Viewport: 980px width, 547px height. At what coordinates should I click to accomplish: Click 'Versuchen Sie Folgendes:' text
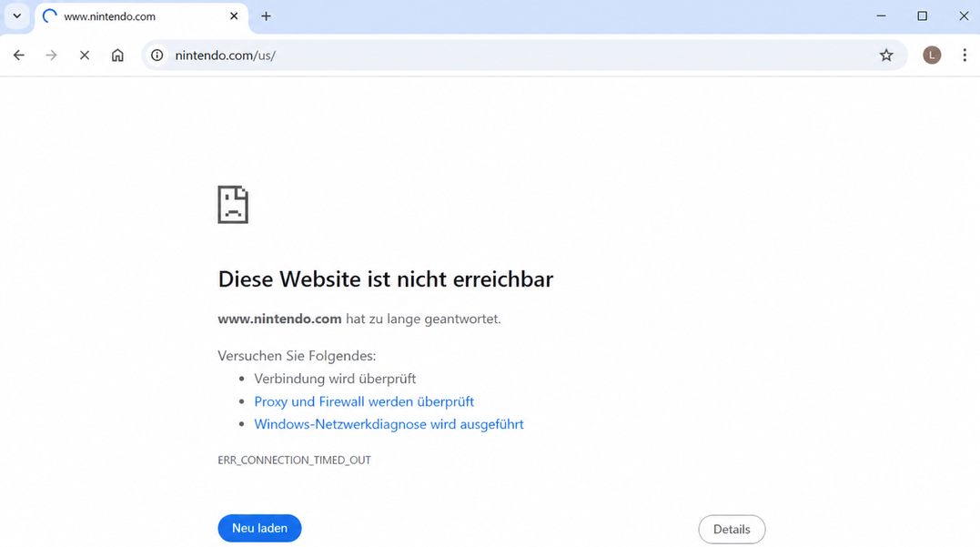(297, 356)
